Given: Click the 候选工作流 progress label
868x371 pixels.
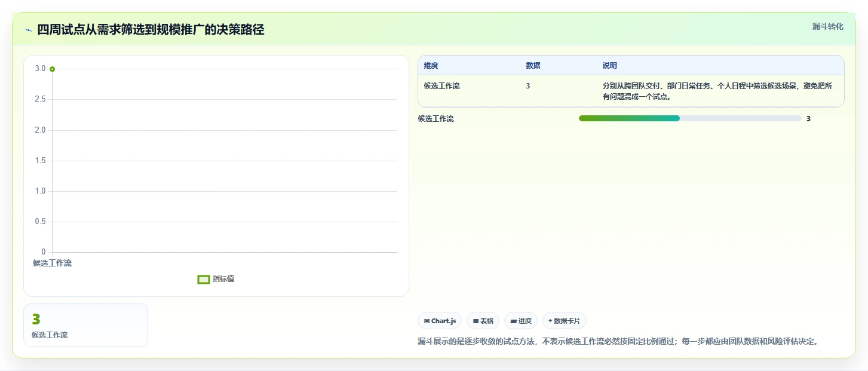Looking at the screenshot, I should [436, 119].
